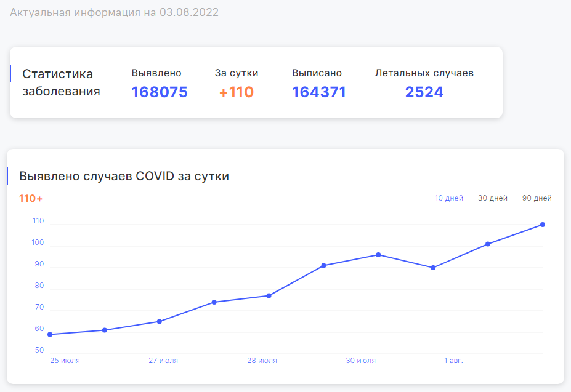The height and width of the screenshot is (392, 571).
Task: Click the 25 июля axis label
Action: (65, 361)
